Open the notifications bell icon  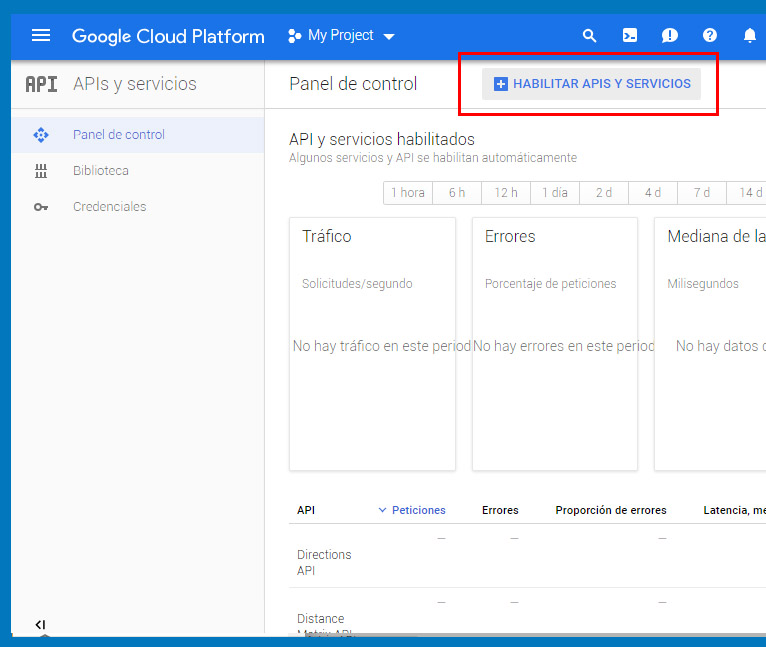tap(749, 35)
